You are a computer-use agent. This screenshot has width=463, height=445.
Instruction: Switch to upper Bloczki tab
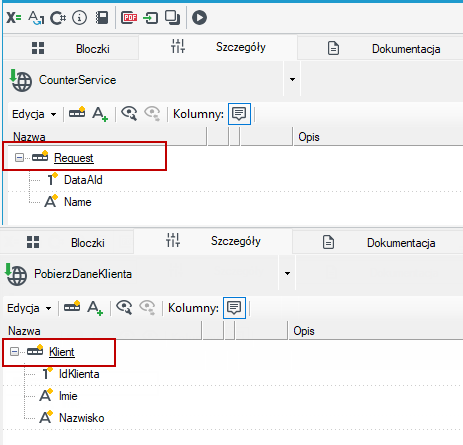pos(70,49)
